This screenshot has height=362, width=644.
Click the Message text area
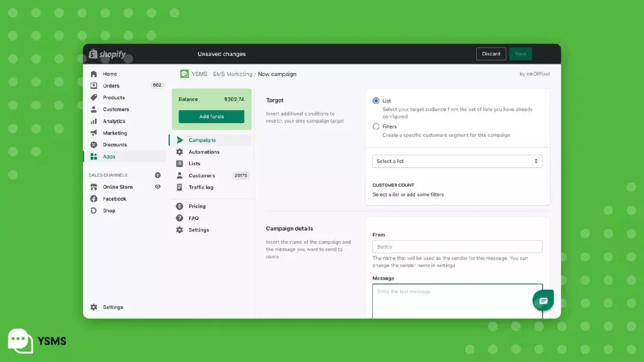457,300
